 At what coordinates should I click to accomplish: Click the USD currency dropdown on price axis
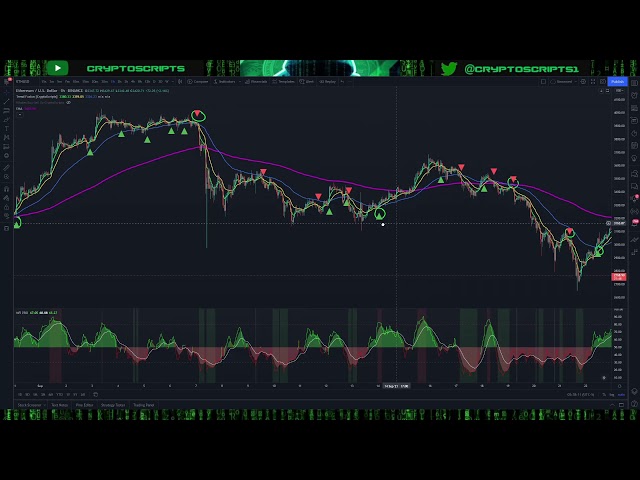point(619,91)
